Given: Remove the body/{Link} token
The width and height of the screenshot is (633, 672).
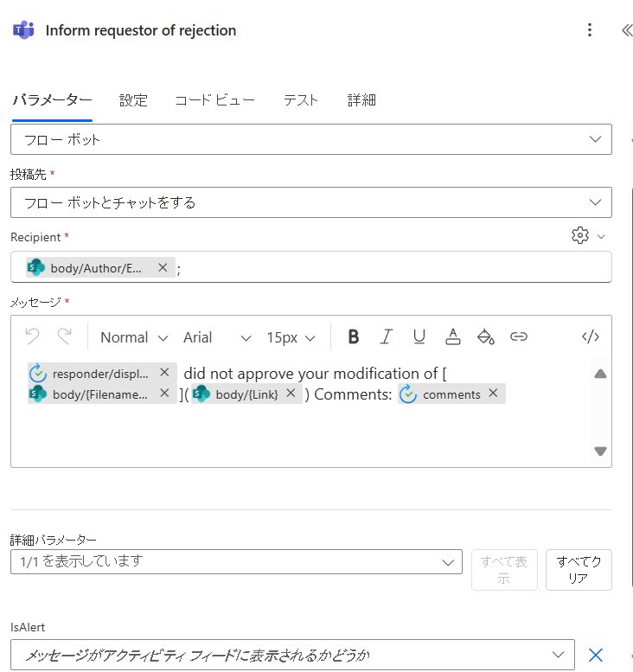Looking at the screenshot, I should [291, 393].
